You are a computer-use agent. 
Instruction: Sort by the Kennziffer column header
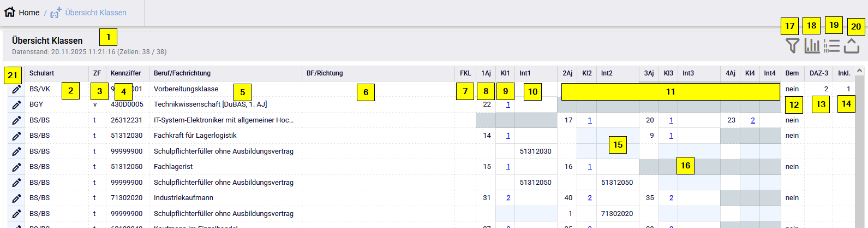(125, 73)
